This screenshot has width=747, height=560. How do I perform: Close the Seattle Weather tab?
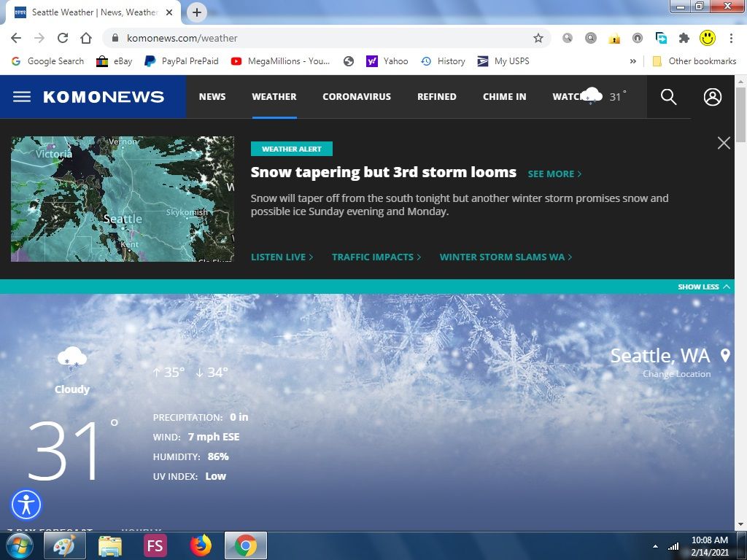tap(169, 12)
